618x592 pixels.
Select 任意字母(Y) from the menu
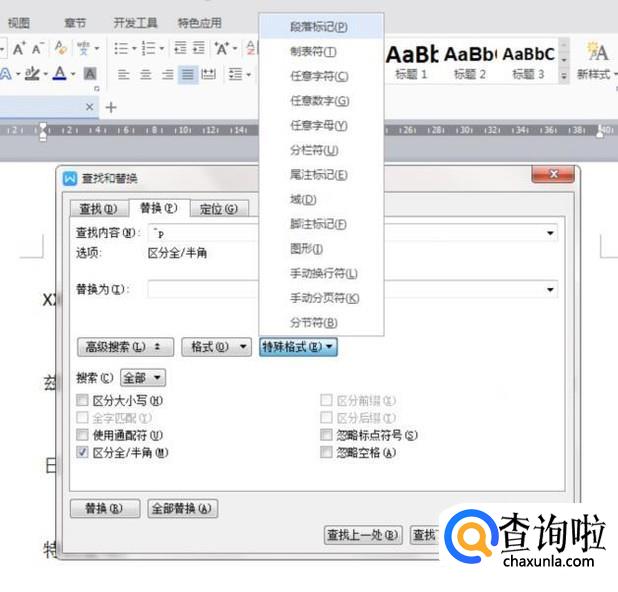click(321, 125)
